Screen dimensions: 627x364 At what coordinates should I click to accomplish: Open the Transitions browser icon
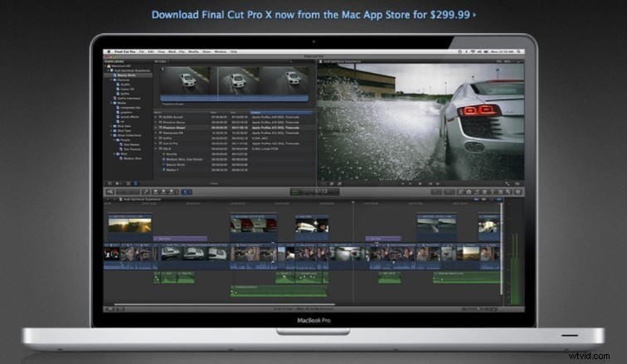point(484,192)
